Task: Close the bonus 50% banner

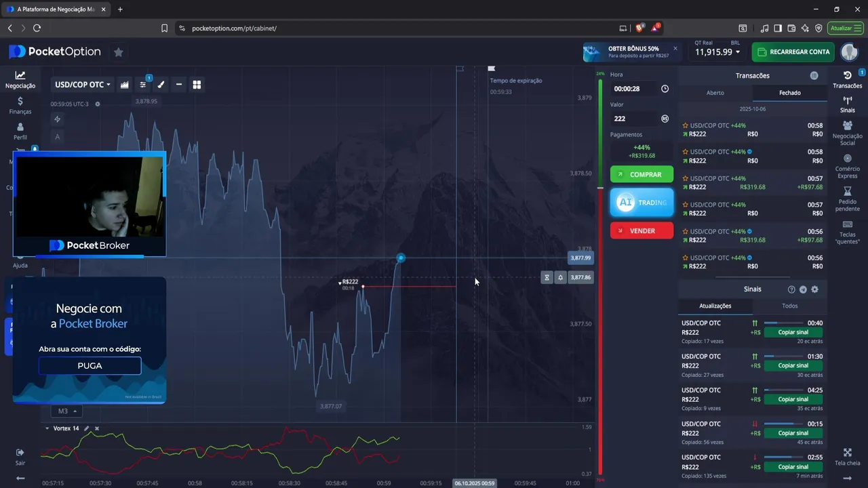Action: pos(675,48)
